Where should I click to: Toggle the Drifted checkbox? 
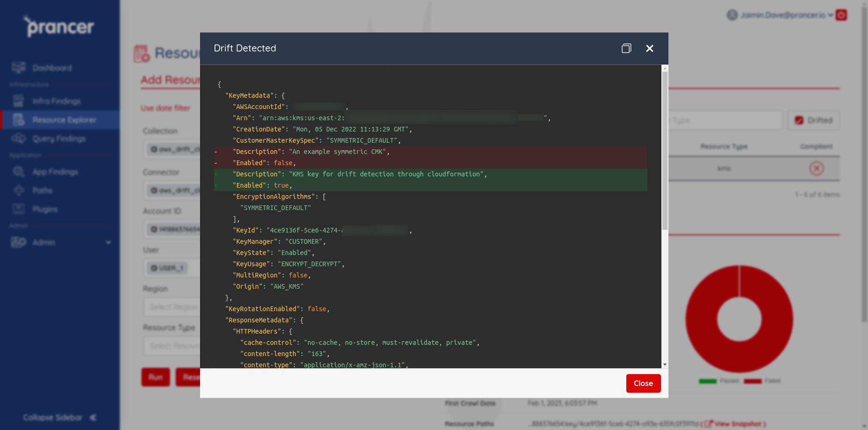click(x=799, y=120)
